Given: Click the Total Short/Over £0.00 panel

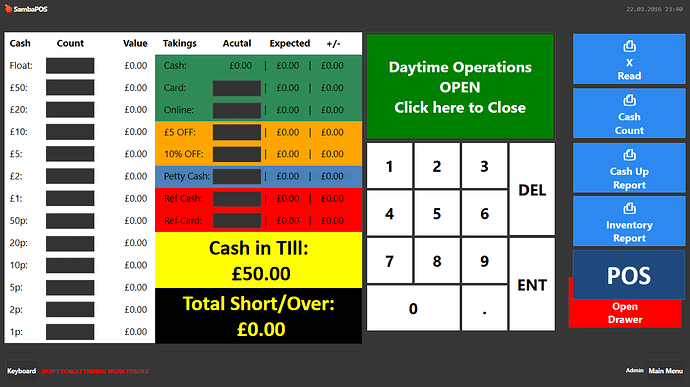Looking at the screenshot, I should pos(259,316).
